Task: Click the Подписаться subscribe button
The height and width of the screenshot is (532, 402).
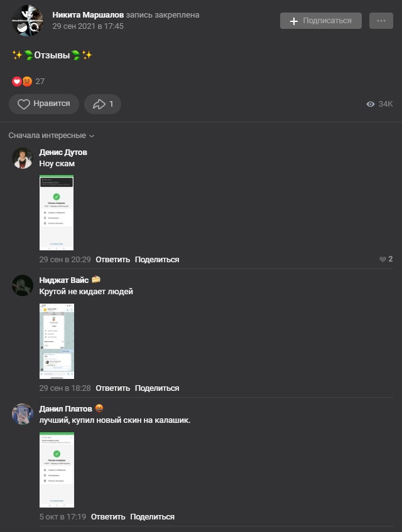Action: pos(321,21)
